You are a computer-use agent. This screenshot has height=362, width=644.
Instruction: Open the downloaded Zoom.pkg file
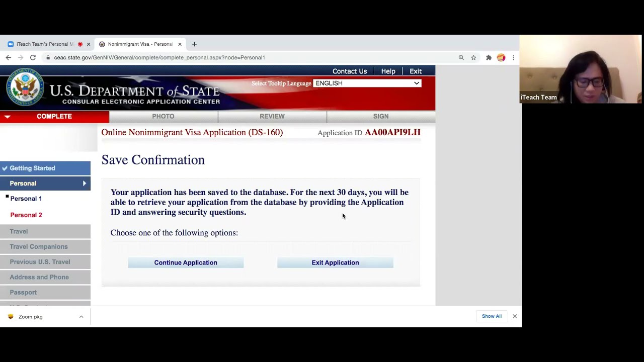(30, 317)
